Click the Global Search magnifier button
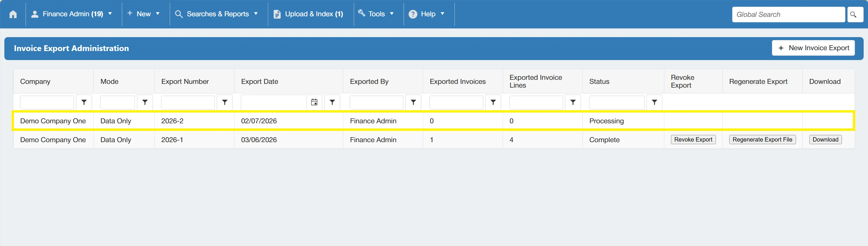 tap(855, 15)
